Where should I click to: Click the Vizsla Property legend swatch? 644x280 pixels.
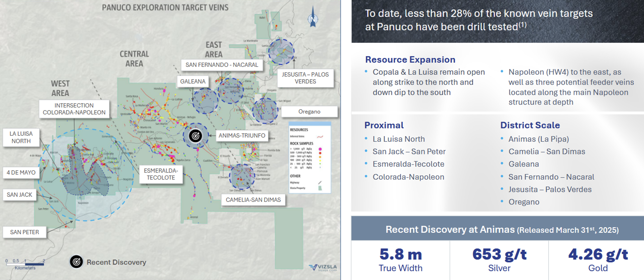(320, 188)
